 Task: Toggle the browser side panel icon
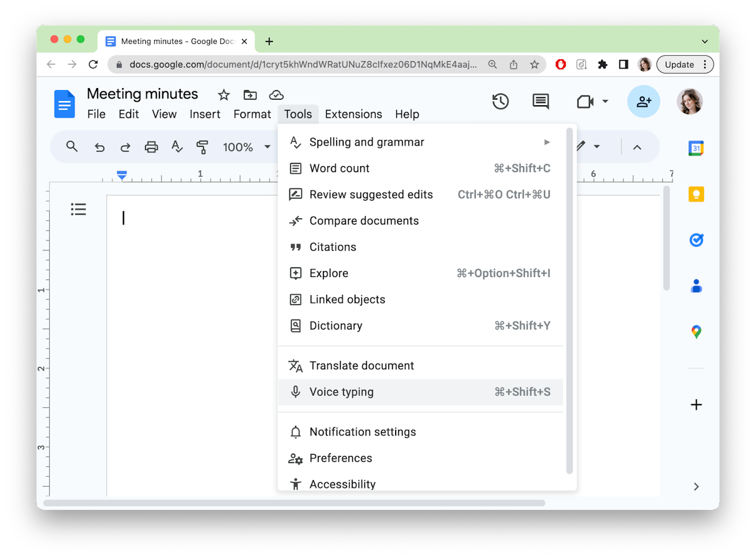pos(623,64)
